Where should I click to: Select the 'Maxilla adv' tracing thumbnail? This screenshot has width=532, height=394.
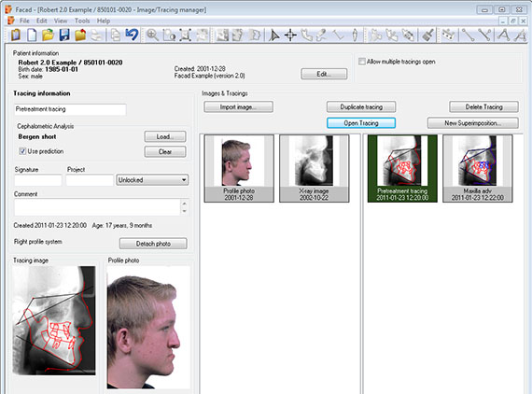tap(477, 168)
